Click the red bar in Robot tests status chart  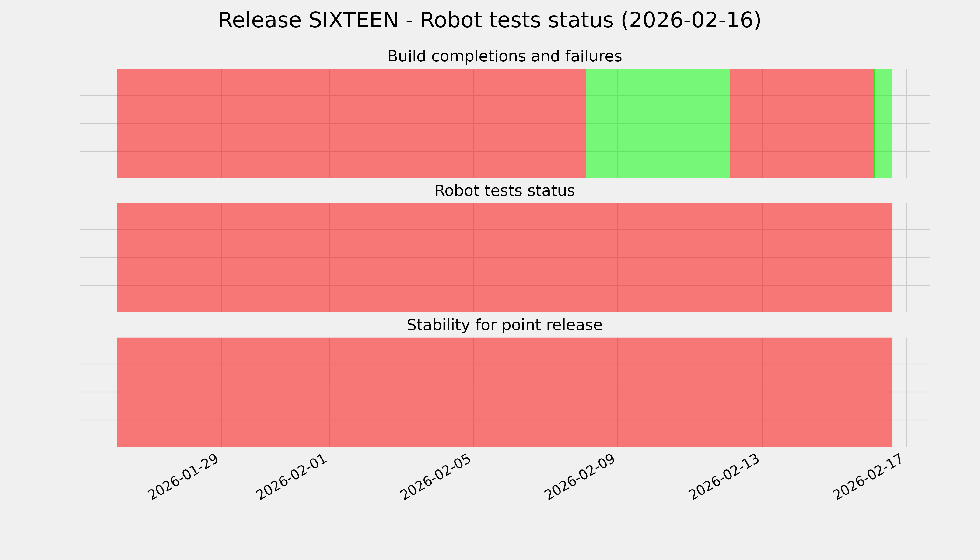pyautogui.click(x=504, y=258)
